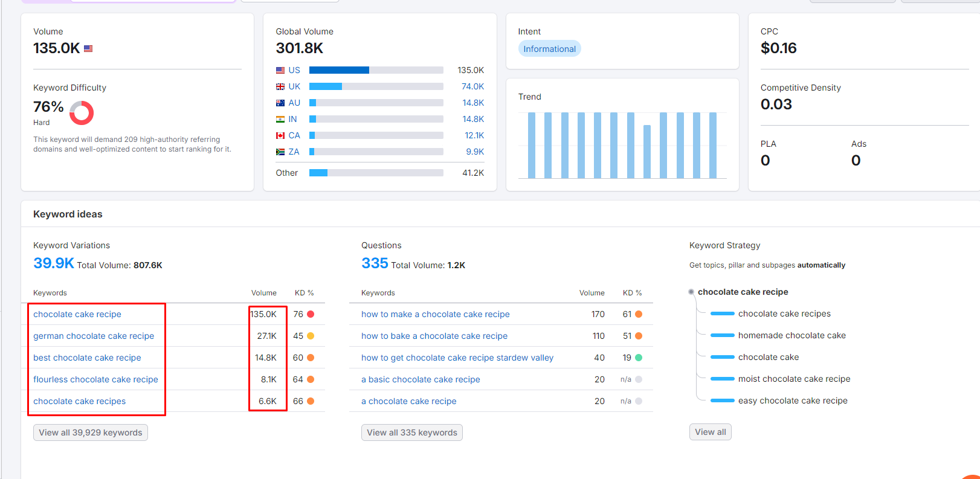980x479 pixels.
Task: Click the Other volume bar in Global Volume
Action: [x=376, y=173]
